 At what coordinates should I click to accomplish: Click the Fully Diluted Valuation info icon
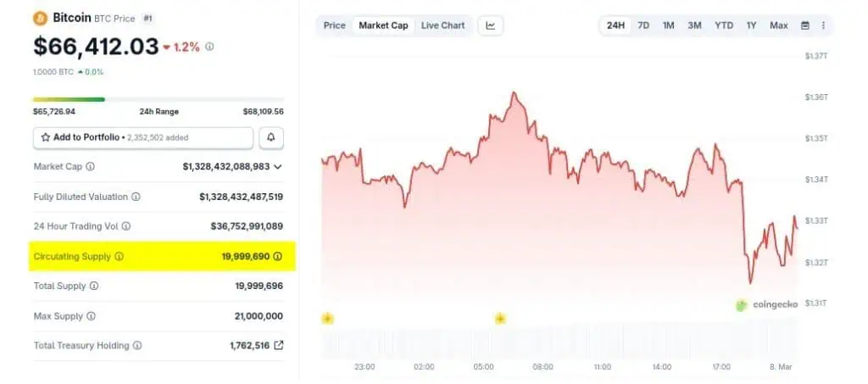click(x=136, y=197)
